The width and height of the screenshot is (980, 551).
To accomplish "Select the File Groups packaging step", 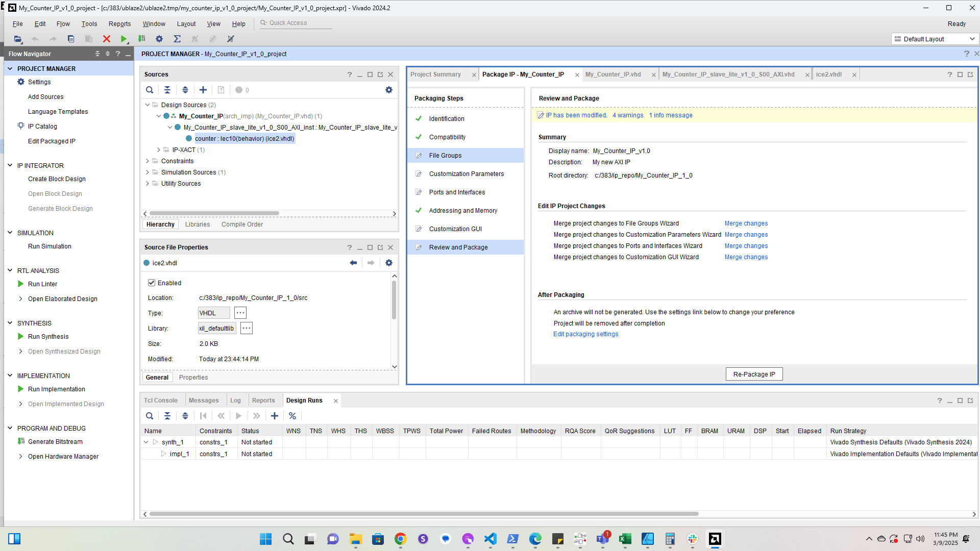I will click(445, 156).
